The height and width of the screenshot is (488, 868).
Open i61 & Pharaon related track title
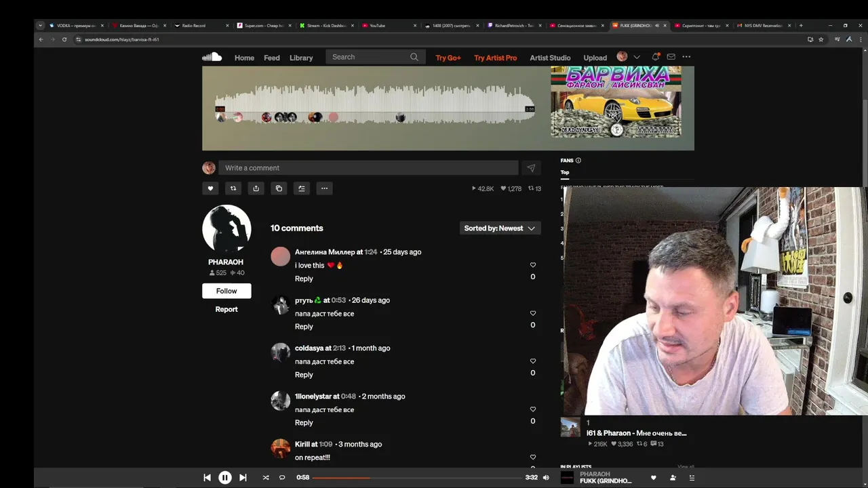tap(637, 433)
